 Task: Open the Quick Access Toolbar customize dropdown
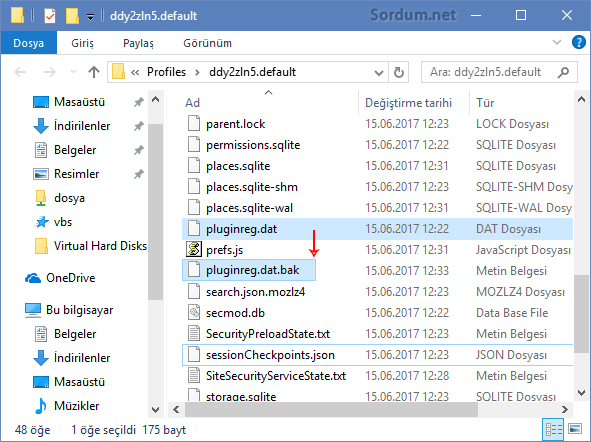coord(90,17)
